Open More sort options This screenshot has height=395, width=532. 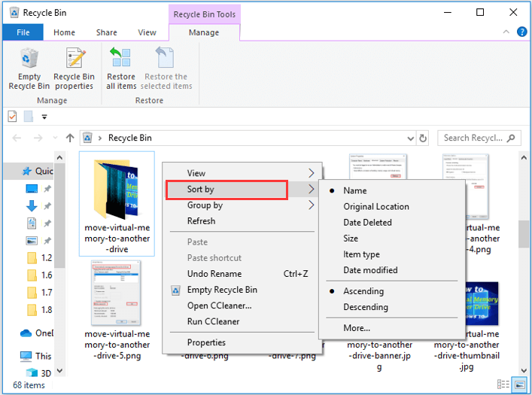392,328
